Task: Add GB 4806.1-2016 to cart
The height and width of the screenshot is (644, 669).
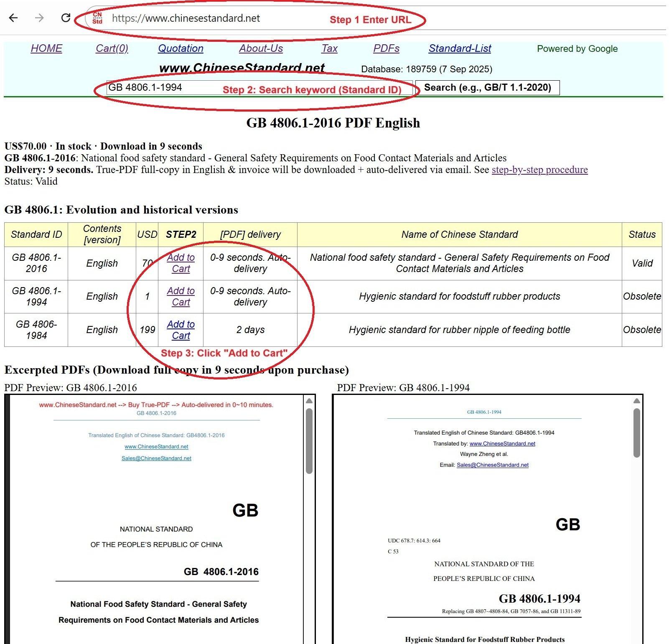Action: point(181,263)
